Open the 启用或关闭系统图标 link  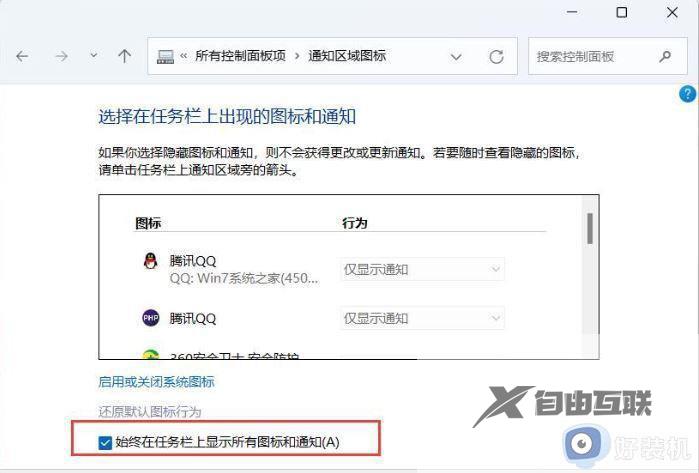pos(156,382)
